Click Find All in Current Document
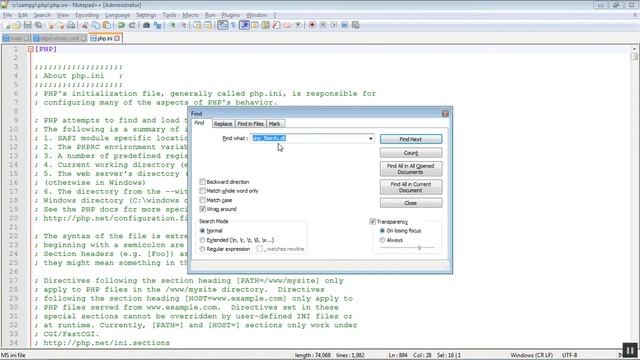The width and height of the screenshot is (640, 360). (x=411, y=187)
